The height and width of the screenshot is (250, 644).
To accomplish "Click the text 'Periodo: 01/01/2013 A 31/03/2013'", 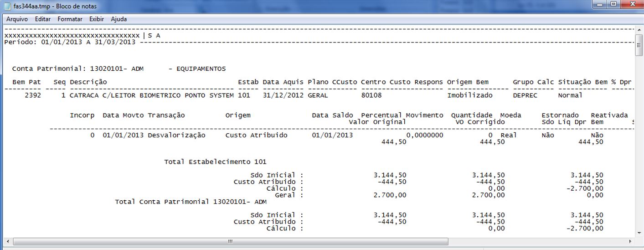I will point(70,42).
